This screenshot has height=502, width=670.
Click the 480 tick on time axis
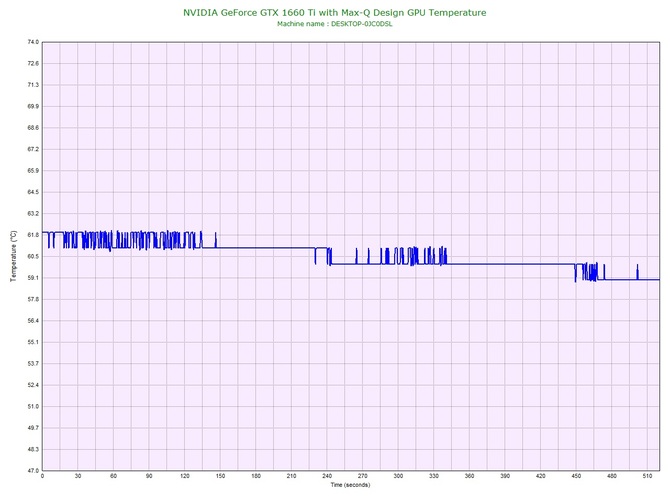(x=612, y=476)
